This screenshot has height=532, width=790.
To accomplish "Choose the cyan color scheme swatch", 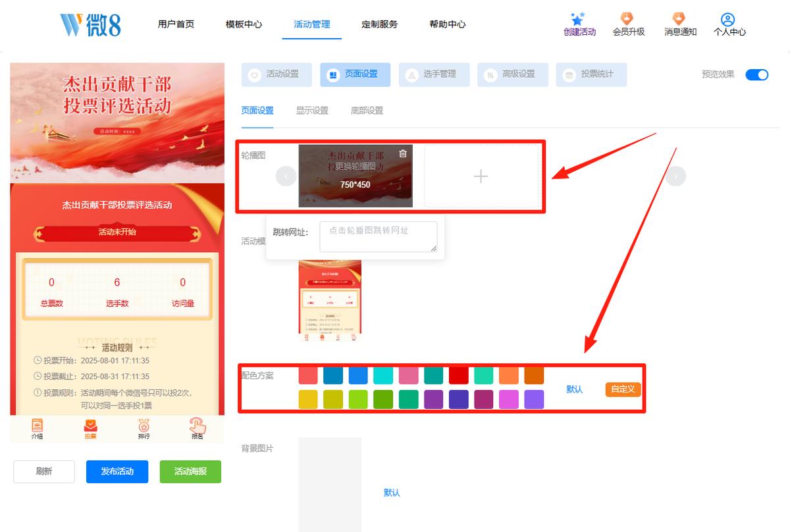I will 383,375.
